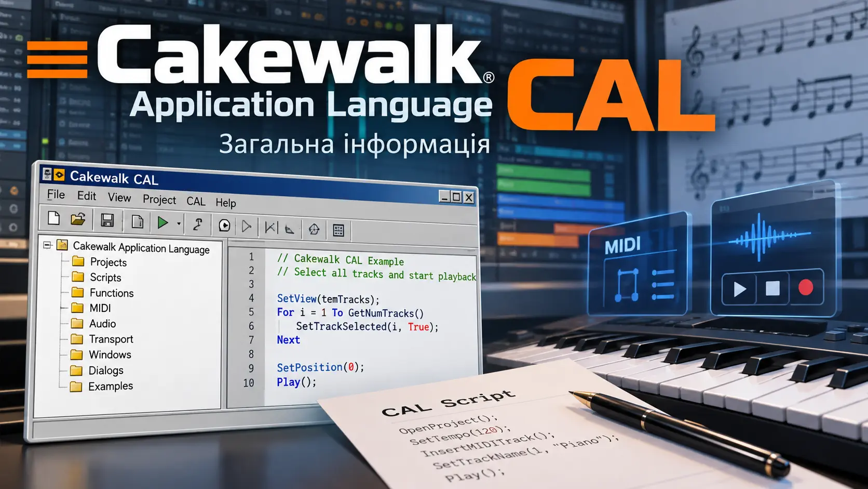Select the Cakewalk Application Language root node
868x489 pixels.
(141, 247)
